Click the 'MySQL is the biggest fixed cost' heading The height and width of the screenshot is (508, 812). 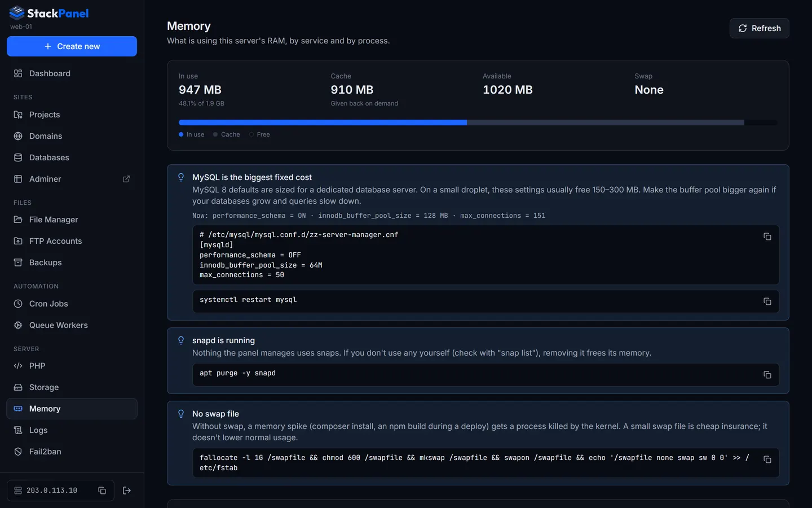pos(252,177)
